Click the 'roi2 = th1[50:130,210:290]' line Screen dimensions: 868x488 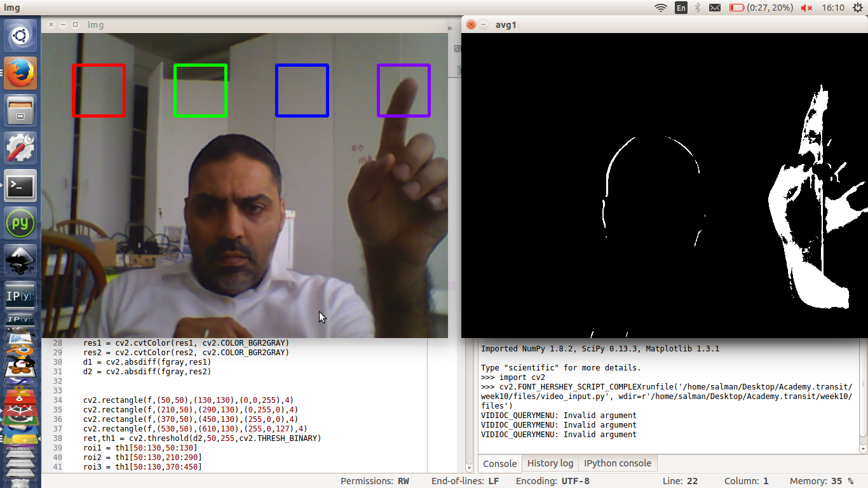142,457
